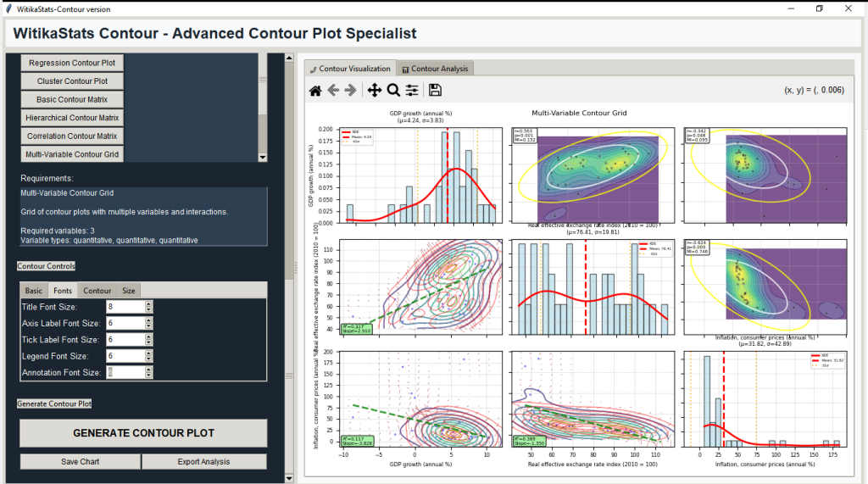Go back to previous view arrow
The width and height of the screenshot is (868, 484).
coord(333,90)
